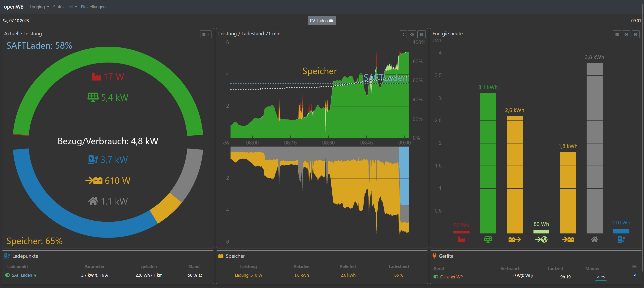Expand the Logging dropdown menu
Image resolution: width=644 pixels, height=288 pixels.
pyautogui.click(x=39, y=7)
